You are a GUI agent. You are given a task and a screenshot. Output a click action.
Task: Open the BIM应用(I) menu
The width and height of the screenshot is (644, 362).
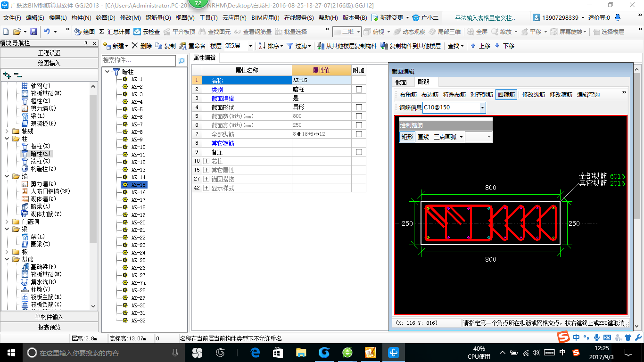265,17
